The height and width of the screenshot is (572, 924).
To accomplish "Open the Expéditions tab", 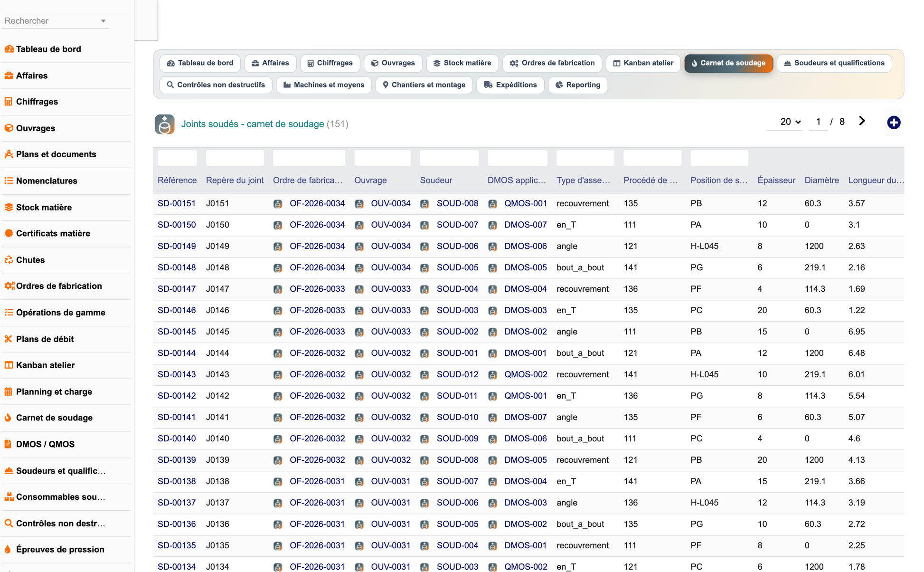I will point(510,85).
